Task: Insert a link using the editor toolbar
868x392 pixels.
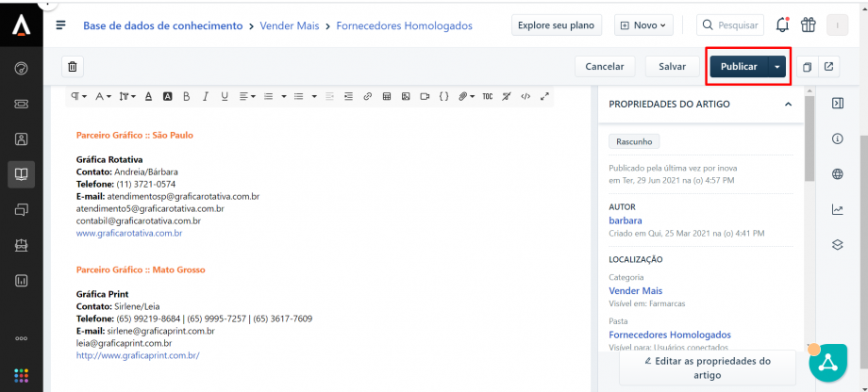Action: pyautogui.click(x=367, y=96)
